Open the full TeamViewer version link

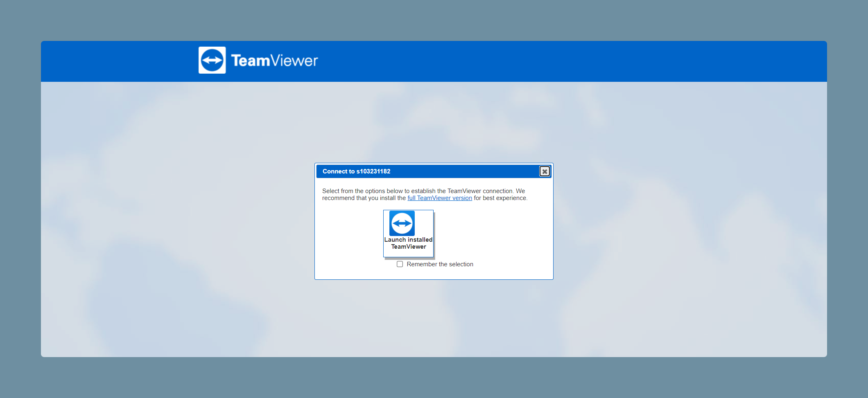point(440,198)
